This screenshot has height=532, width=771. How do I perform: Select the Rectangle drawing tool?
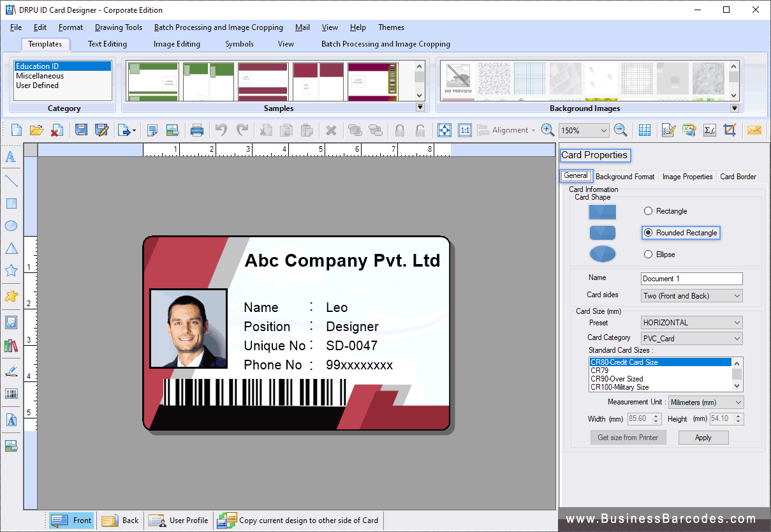(x=11, y=202)
